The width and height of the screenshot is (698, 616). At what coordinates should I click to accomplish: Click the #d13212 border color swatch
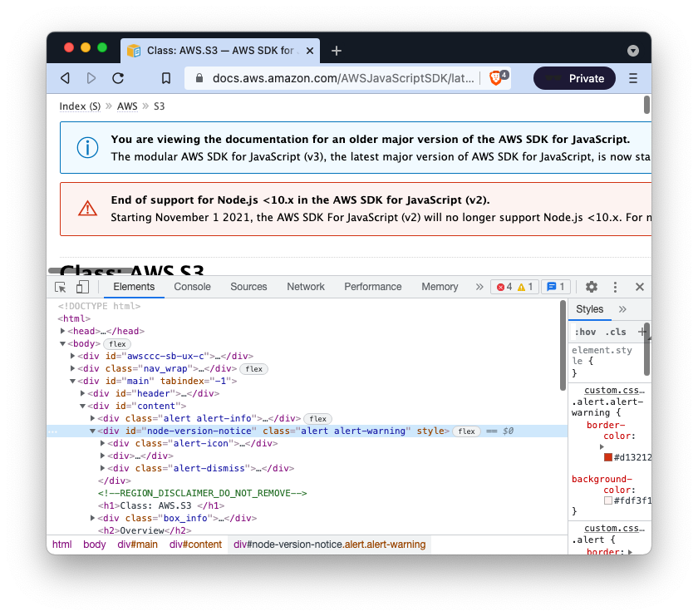point(608,457)
